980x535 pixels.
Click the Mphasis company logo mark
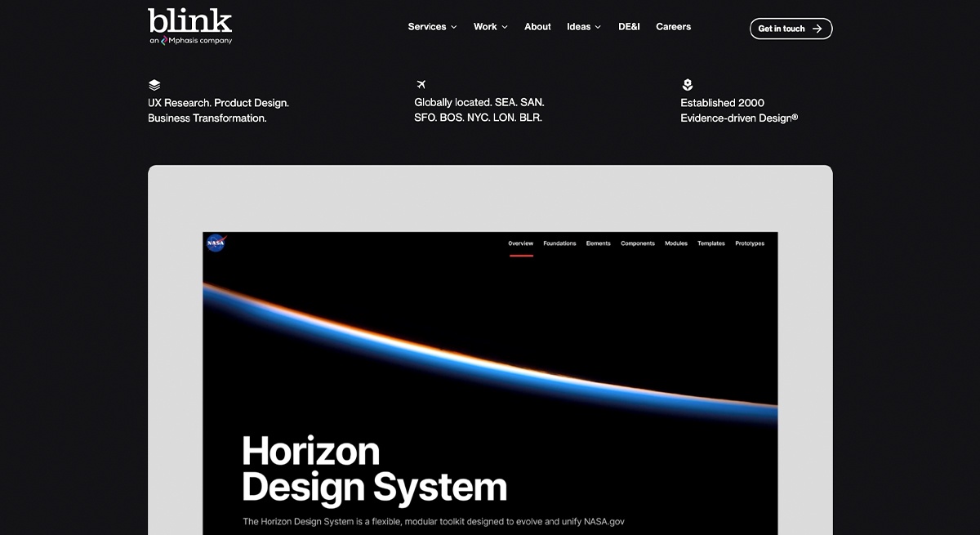coord(164,41)
